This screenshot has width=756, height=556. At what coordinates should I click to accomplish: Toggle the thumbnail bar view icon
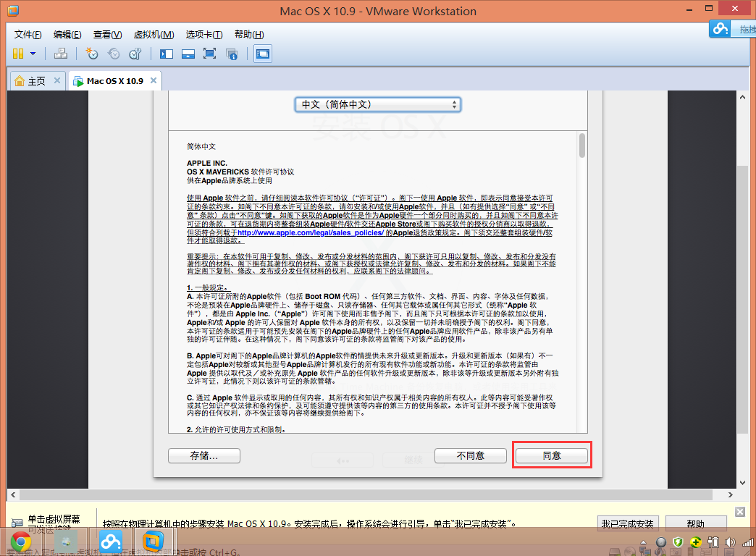[x=188, y=54]
